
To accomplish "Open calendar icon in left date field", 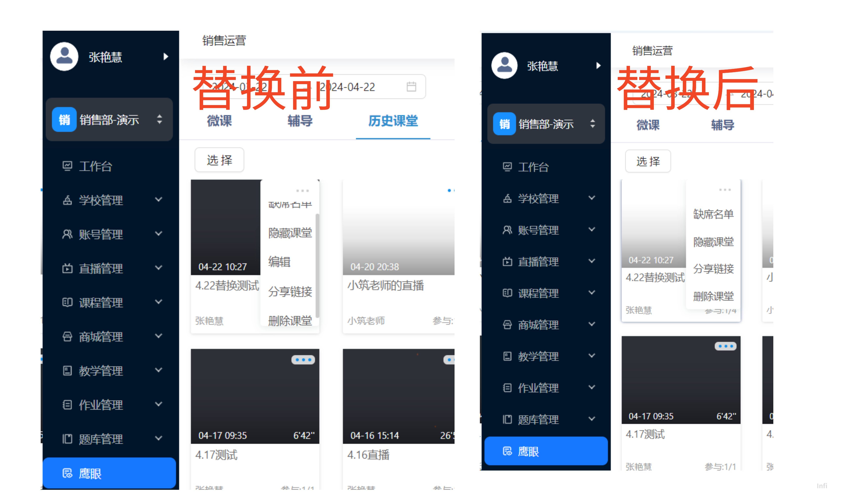I will (411, 87).
